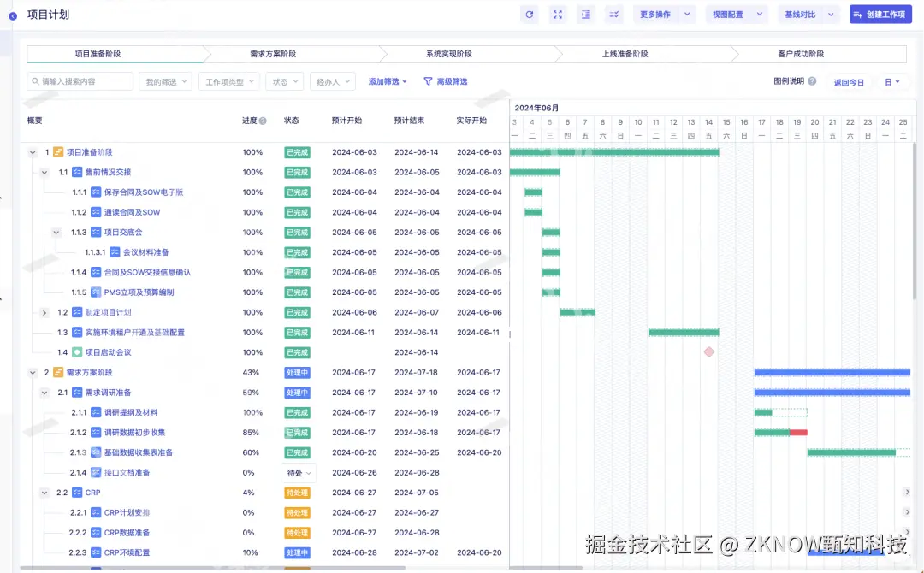Click the blue Gantt bar for 需求调研准备

[832, 393]
